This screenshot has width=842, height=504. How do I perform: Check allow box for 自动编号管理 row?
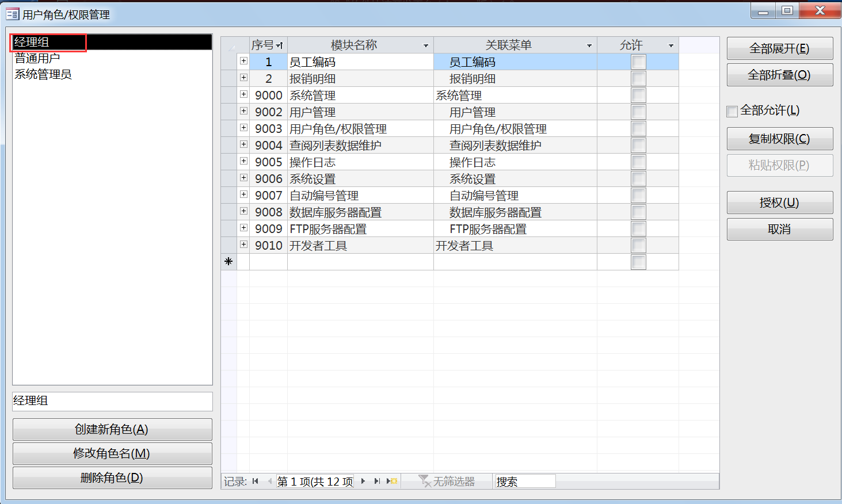(638, 195)
